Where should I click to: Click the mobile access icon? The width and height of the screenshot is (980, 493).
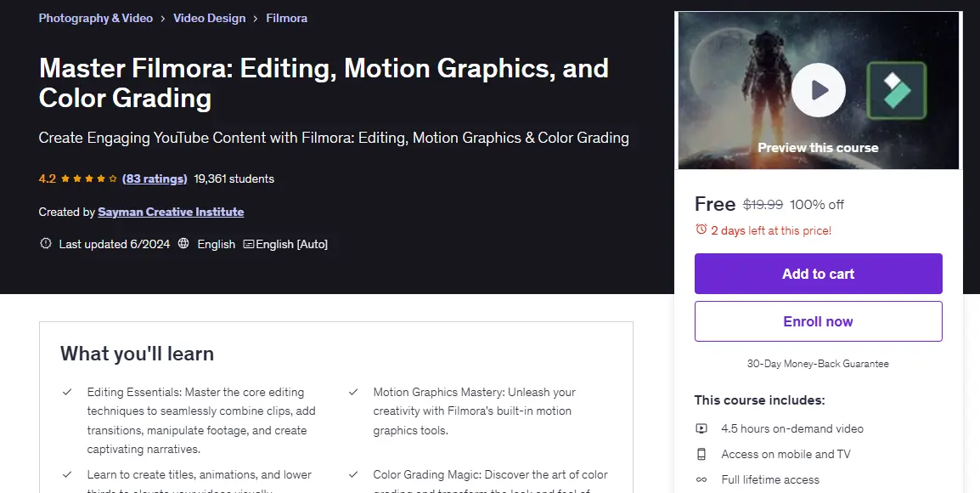[x=701, y=454]
